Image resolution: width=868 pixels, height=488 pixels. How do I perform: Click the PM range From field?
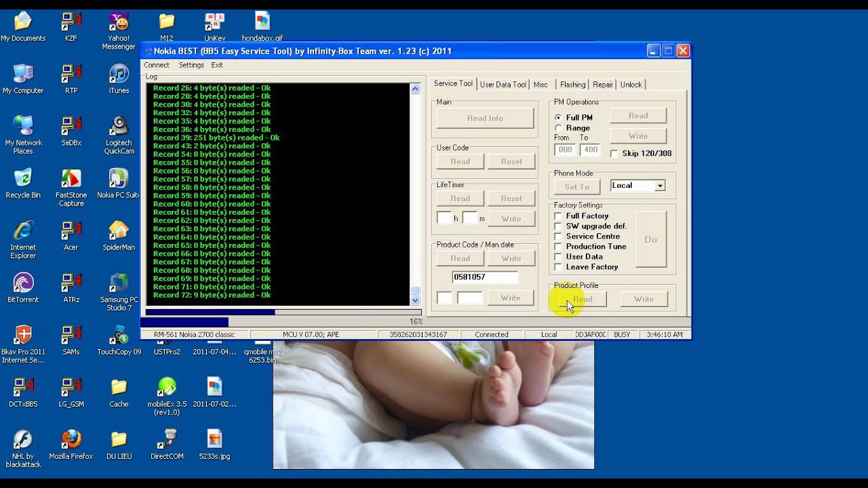click(565, 150)
